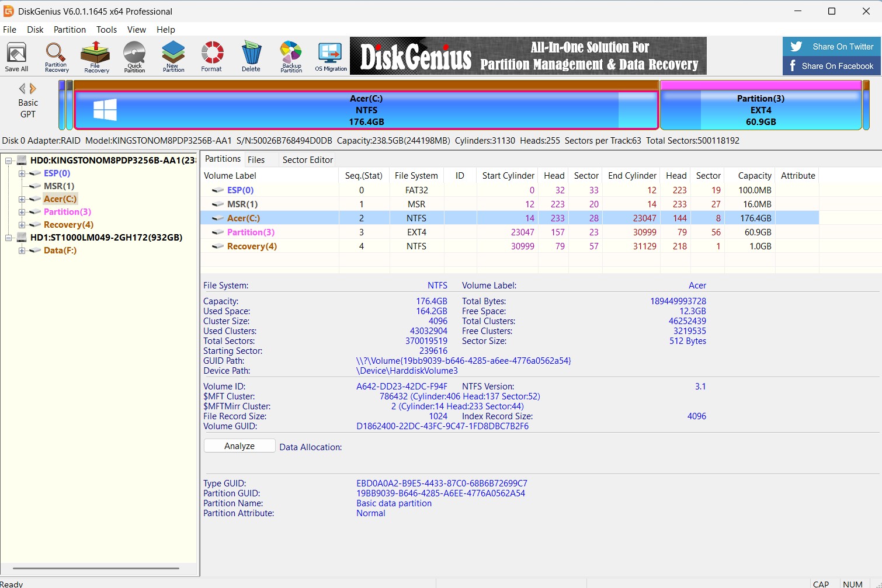Screen dimensions: 882x588
Task: Select the Recovery(4) row in the partition table
Action: pyautogui.click(x=252, y=246)
